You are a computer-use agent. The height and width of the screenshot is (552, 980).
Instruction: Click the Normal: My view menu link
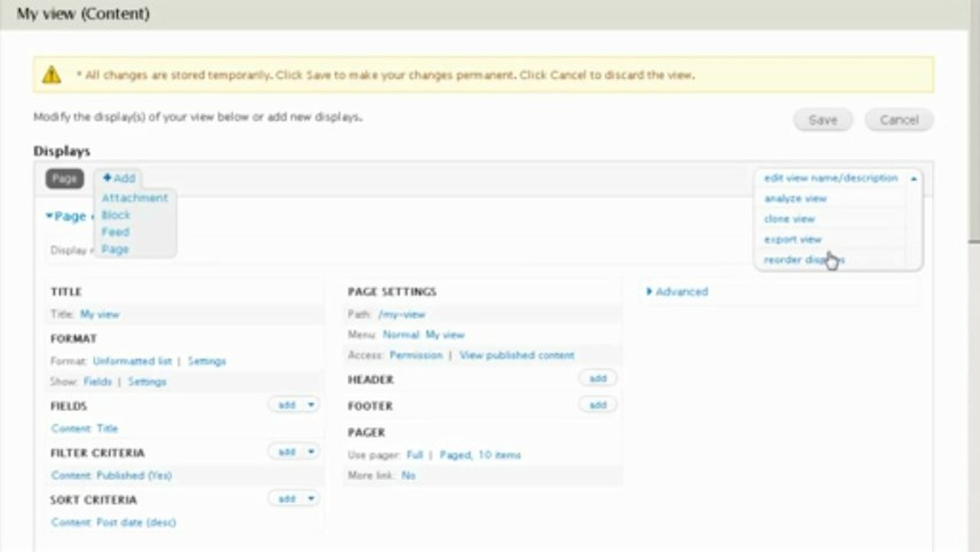(424, 335)
